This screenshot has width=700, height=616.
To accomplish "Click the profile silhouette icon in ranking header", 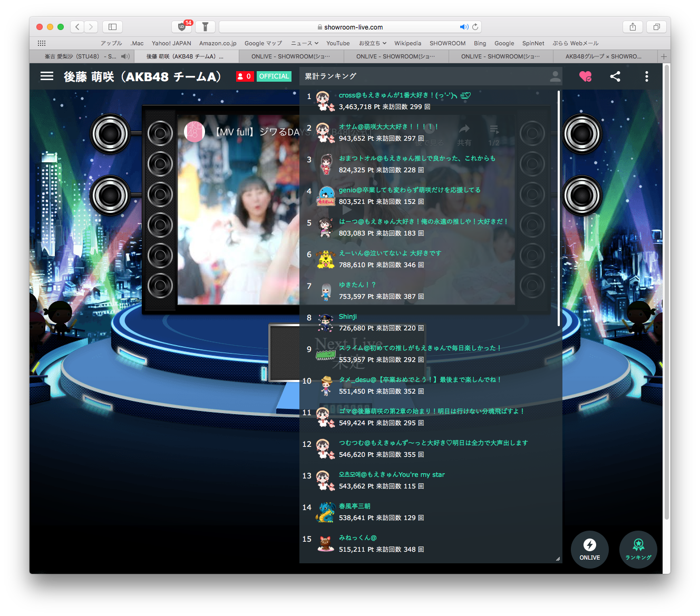I will point(555,76).
